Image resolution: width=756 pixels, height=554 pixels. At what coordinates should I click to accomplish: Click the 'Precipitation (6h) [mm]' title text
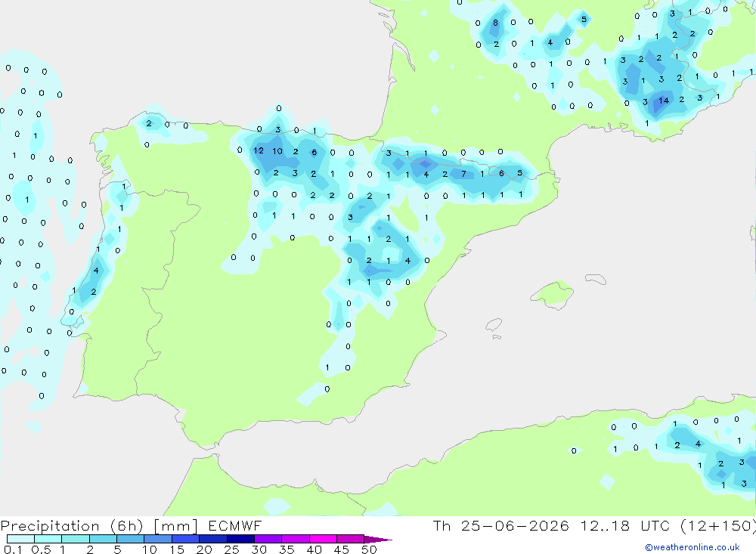tap(99, 526)
